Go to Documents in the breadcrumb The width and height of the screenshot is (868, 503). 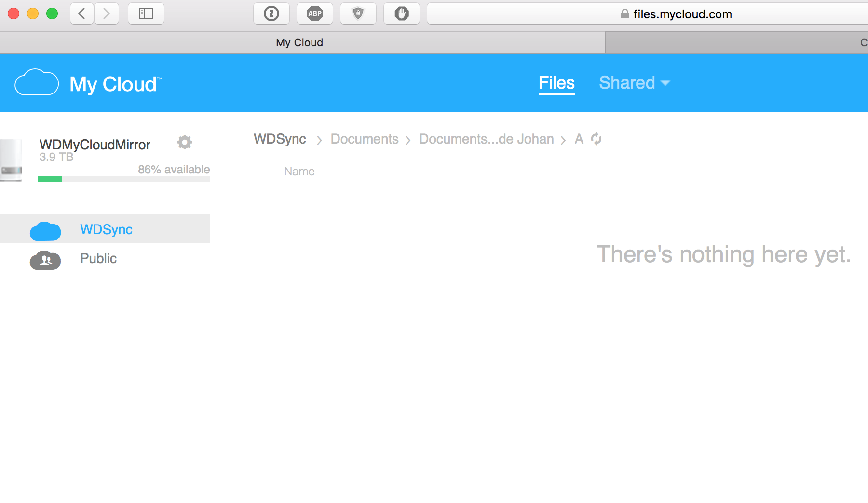(365, 139)
